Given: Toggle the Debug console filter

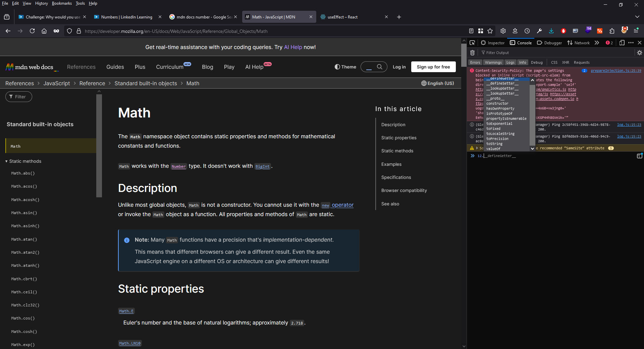Looking at the screenshot, I should [x=537, y=62].
